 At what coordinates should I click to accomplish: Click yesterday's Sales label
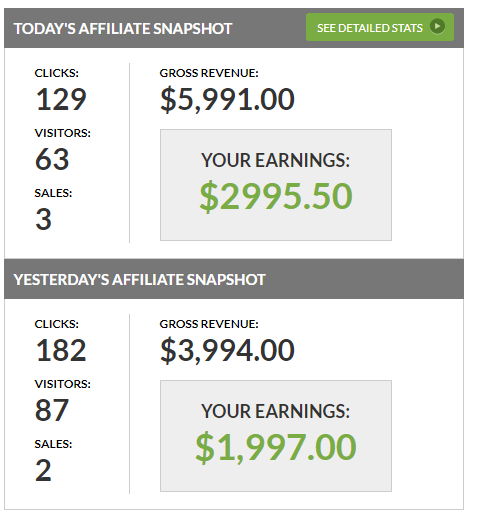(53, 444)
